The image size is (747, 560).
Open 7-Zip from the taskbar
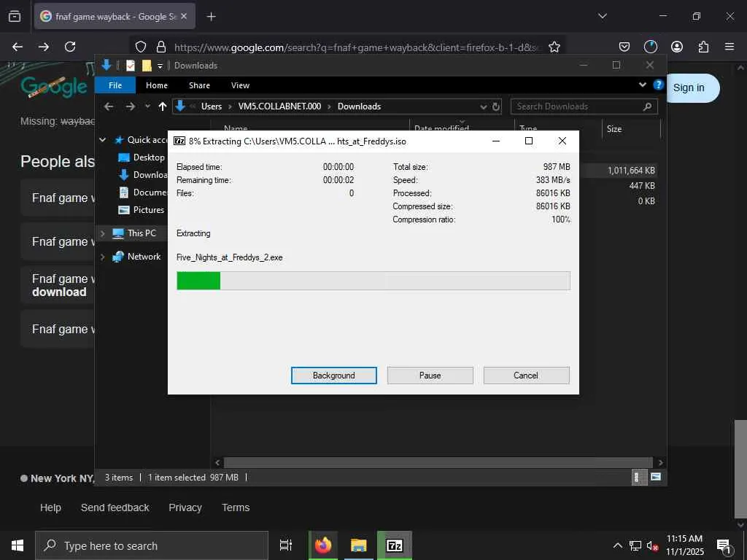pyautogui.click(x=395, y=545)
